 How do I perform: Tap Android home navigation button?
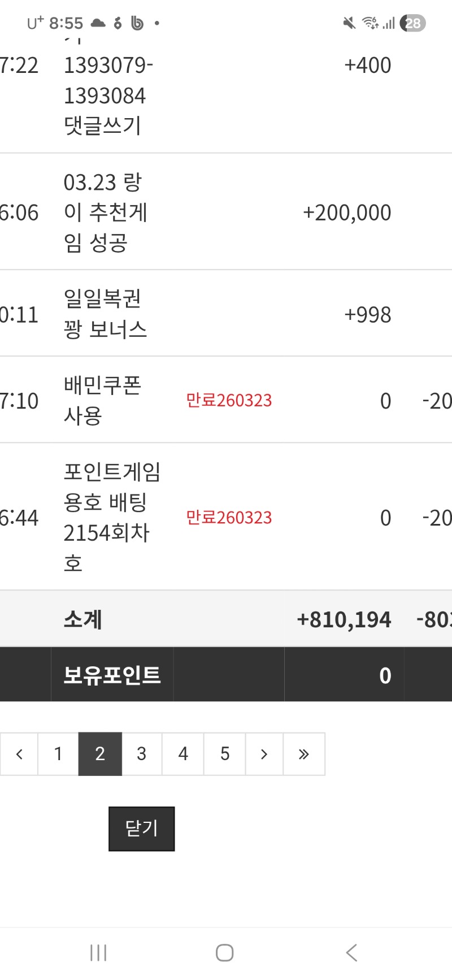(x=225, y=953)
